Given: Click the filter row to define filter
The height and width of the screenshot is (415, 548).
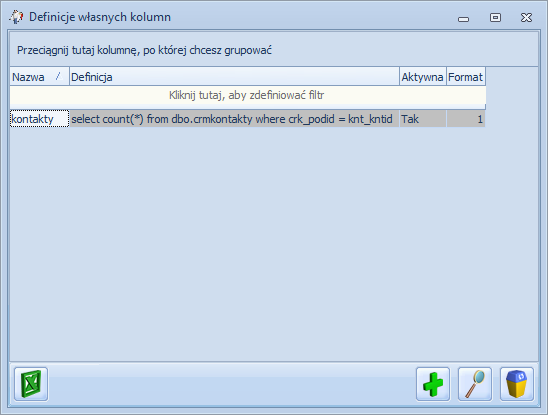Looking at the screenshot, I should pyautogui.click(x=247, y=95).
